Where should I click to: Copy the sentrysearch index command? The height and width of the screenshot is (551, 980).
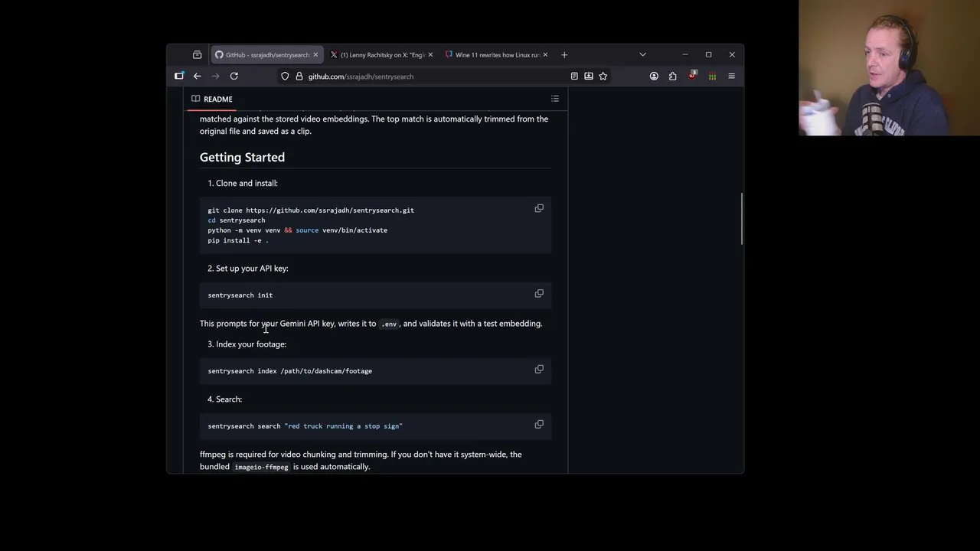[x=539, y=370]
